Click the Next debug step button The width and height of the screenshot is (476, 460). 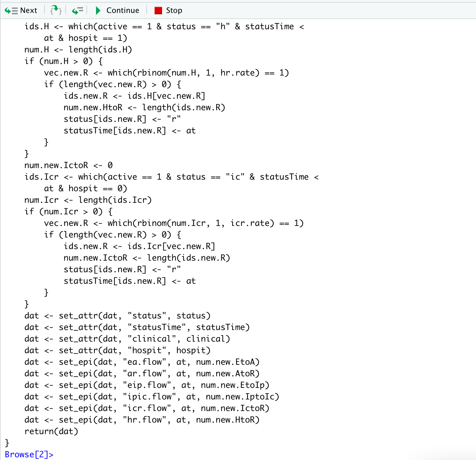point(21,11)
